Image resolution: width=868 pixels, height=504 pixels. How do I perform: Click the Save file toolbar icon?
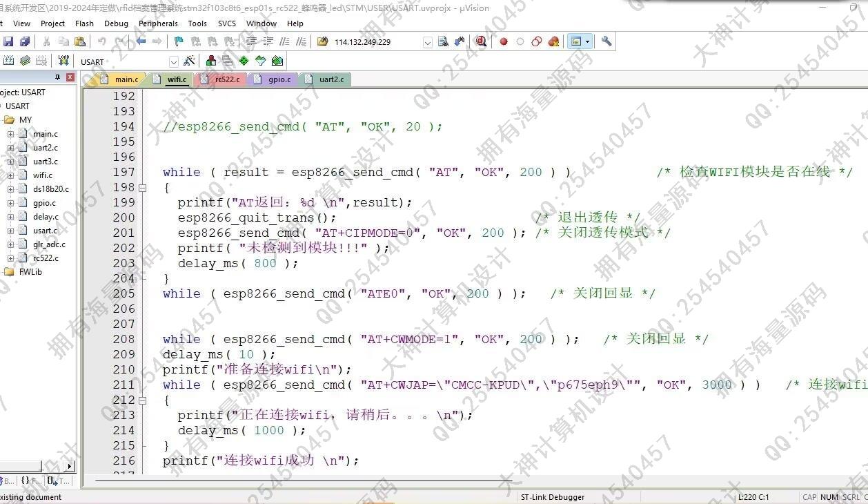click(x=8, y=41)
